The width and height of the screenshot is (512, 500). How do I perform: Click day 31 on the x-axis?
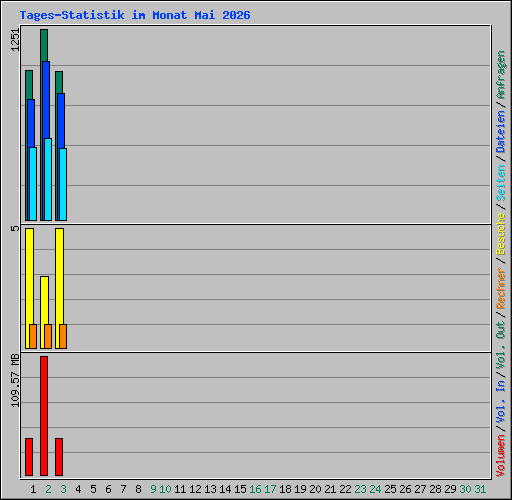point(480,489)
